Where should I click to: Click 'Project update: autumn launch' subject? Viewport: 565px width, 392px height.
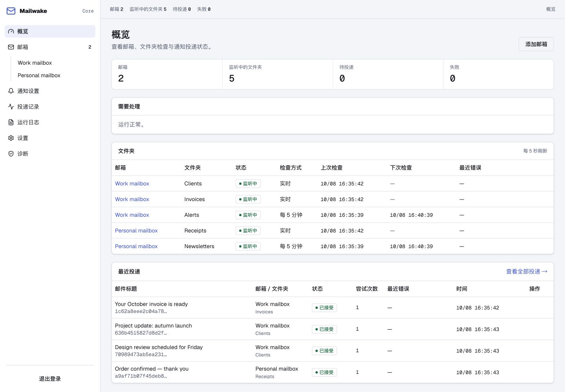153,326
